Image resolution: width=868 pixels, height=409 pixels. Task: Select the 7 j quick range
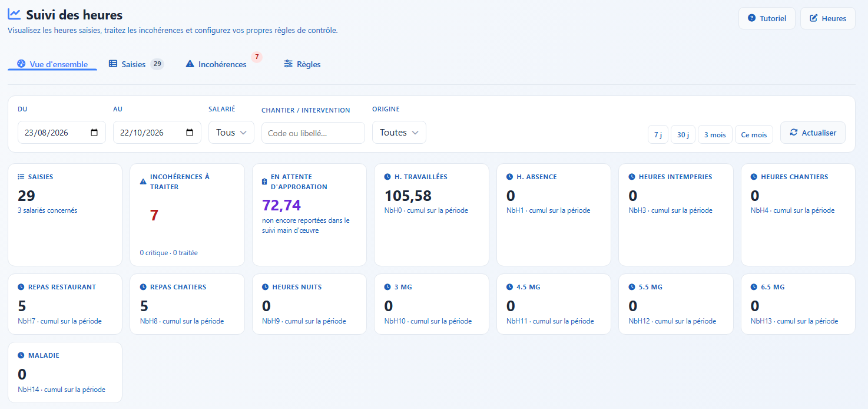pos(658,134)
